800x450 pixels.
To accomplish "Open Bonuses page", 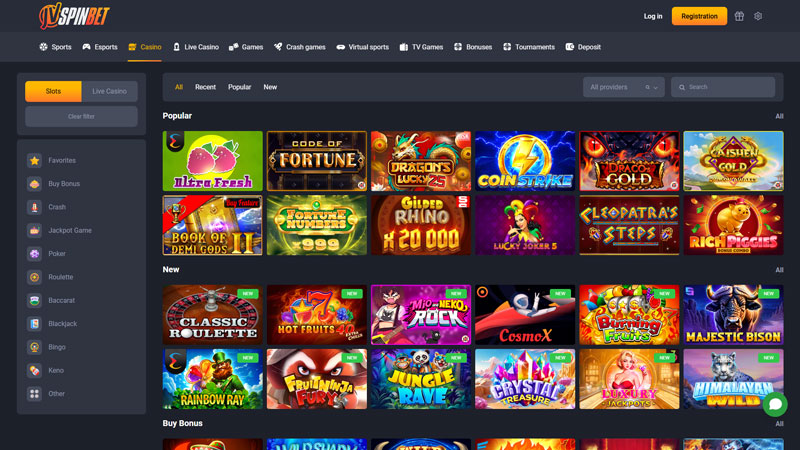I will point(473,47).
